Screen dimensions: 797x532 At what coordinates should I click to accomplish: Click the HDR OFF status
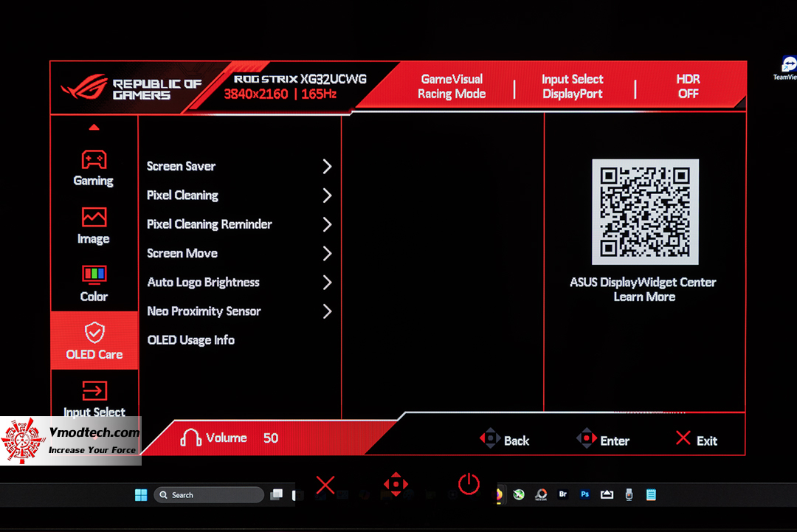(688, 86)
